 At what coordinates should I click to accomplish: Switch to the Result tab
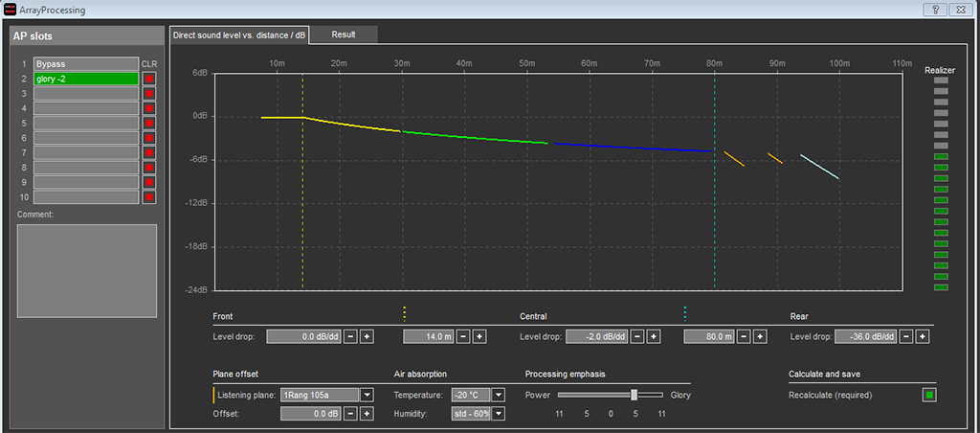344,34
